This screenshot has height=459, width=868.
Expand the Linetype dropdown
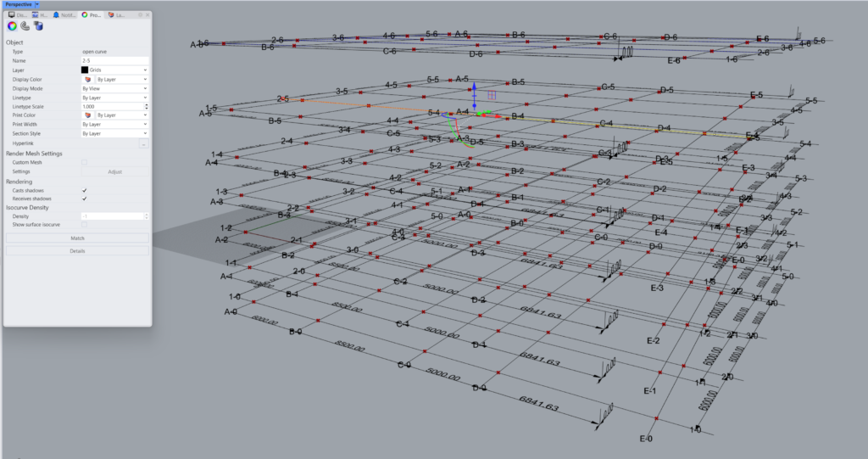[x=145, y=98]
